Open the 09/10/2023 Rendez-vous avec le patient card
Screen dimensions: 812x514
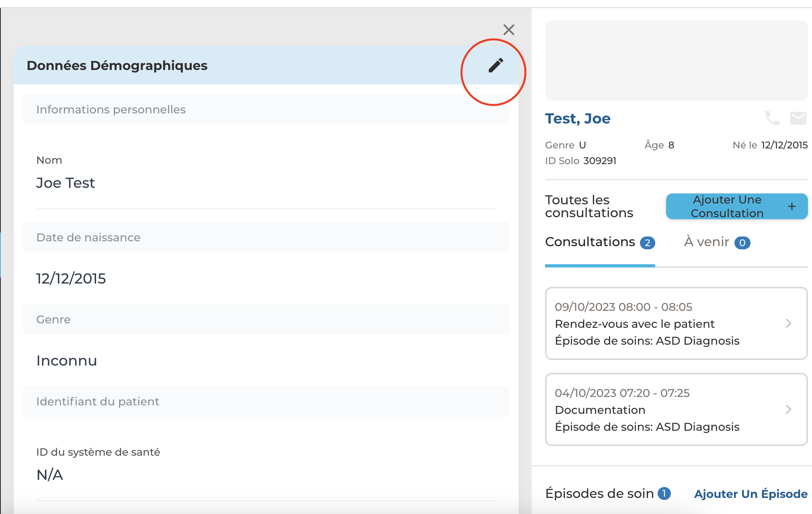pyautogui.click(x=676, y=323)
